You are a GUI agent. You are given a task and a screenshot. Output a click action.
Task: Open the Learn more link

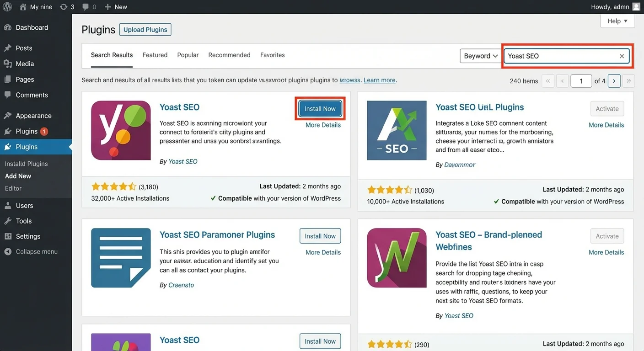(380, 80)
